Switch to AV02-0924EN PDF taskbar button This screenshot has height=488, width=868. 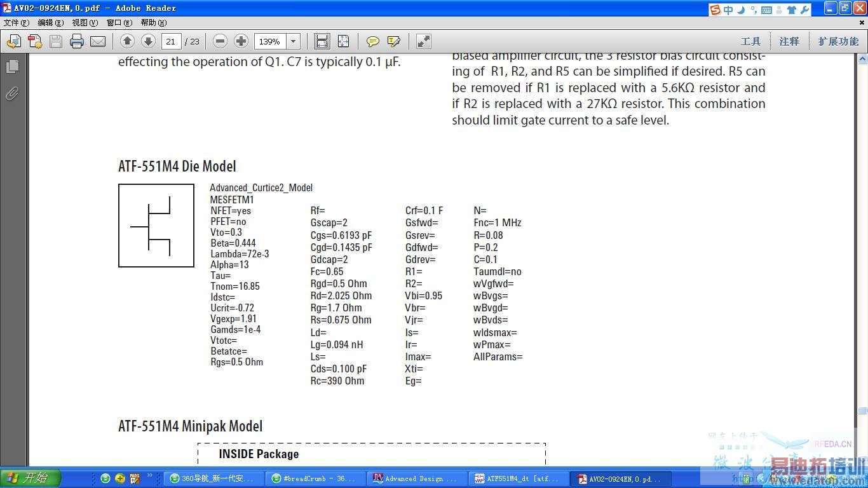pyautogui.click(x=619, y=478)
